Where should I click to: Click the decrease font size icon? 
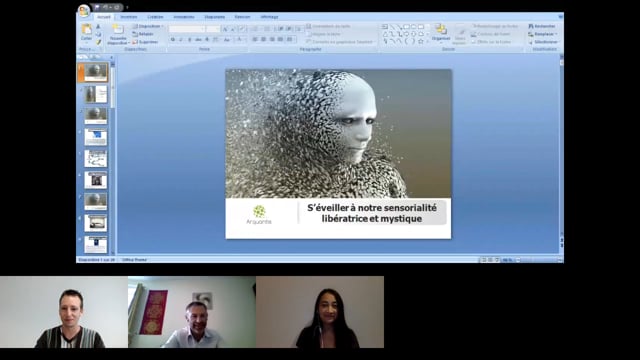233,29
